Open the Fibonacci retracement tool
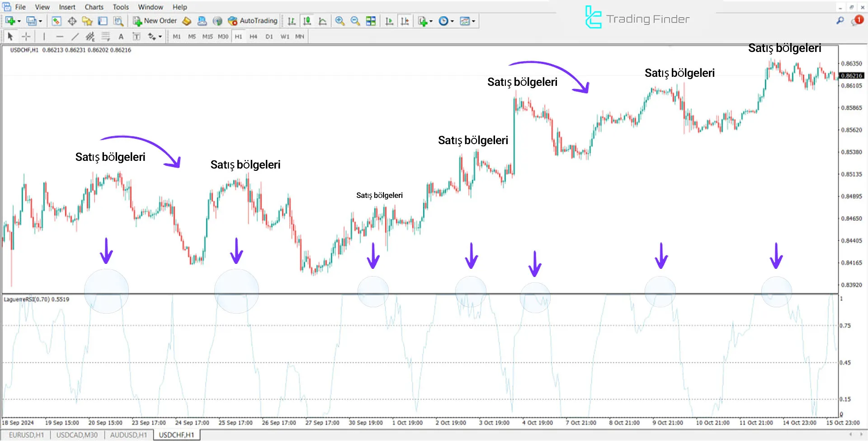The height and width of the screenshot is (441, 868). click(105, 36)
